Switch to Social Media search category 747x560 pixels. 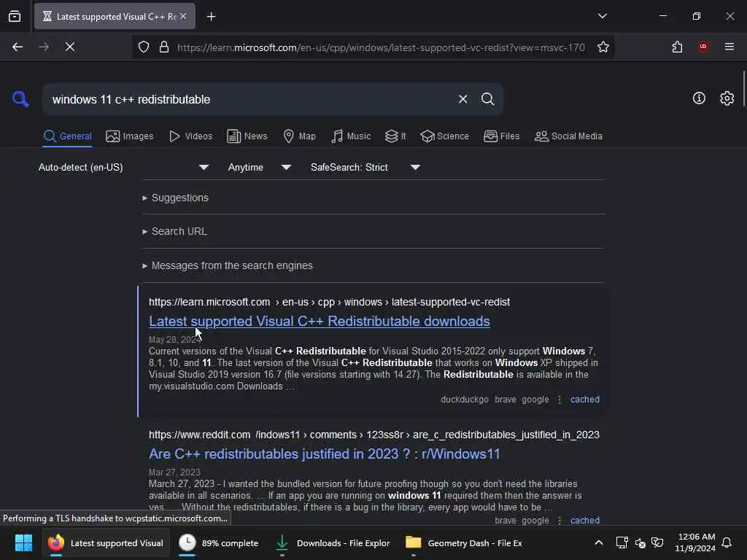pyautogui.click(x=568, y=136)
